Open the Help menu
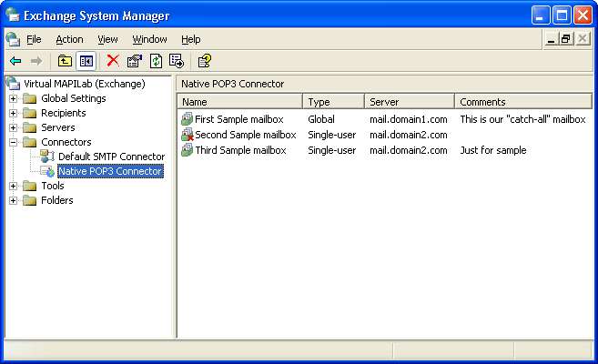598x364 pixels. click(x=191, y=39)
